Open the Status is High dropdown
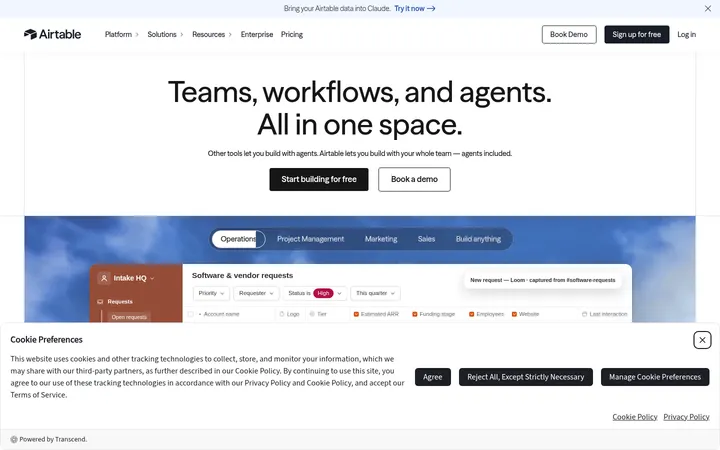720x450 pixels. pyautogui.click(x=315, y=293)
